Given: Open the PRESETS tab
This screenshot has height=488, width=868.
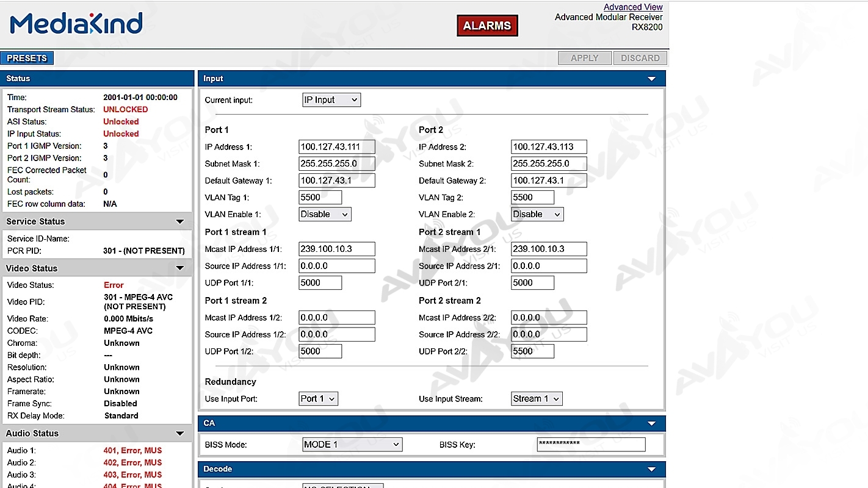Looking at the screenshot, I should [x=27, y=58].
